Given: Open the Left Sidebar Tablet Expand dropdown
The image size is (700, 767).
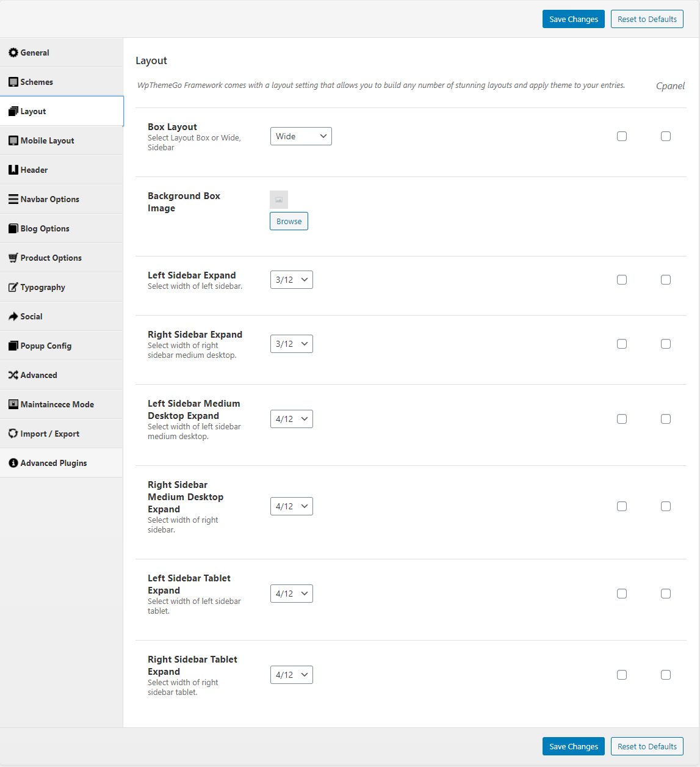Looking at the screenshot, I should [x=292, y=594].
